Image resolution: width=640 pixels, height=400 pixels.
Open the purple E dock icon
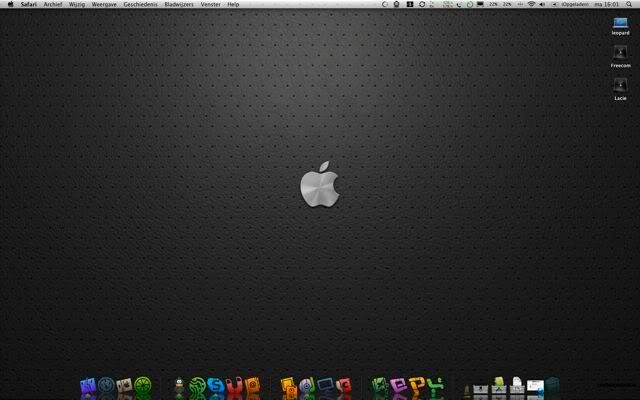tap(398, 386)
